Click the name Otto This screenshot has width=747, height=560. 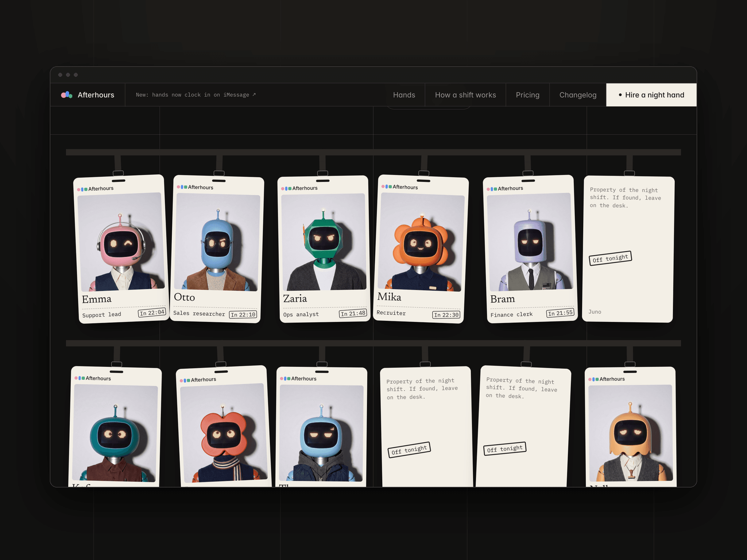point(184,297)
